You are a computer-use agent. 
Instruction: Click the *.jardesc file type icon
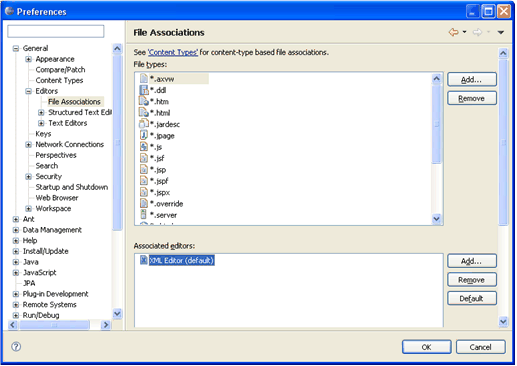tap(144, 124)
